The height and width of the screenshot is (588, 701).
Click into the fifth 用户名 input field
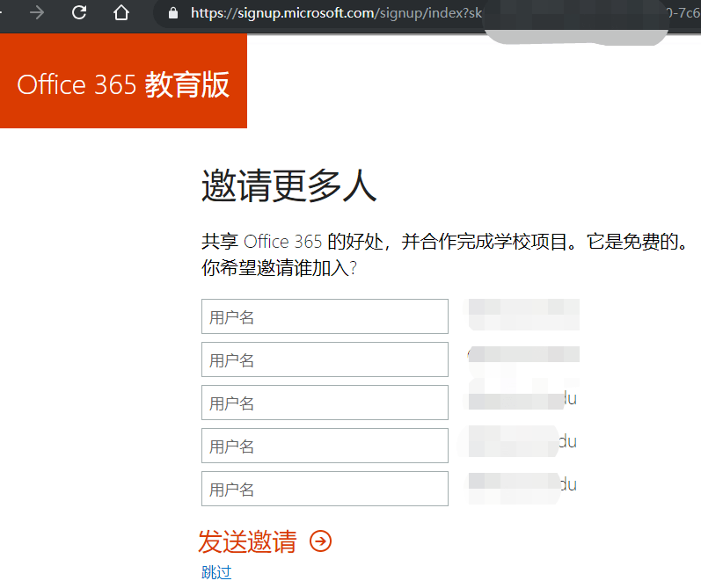325,489
